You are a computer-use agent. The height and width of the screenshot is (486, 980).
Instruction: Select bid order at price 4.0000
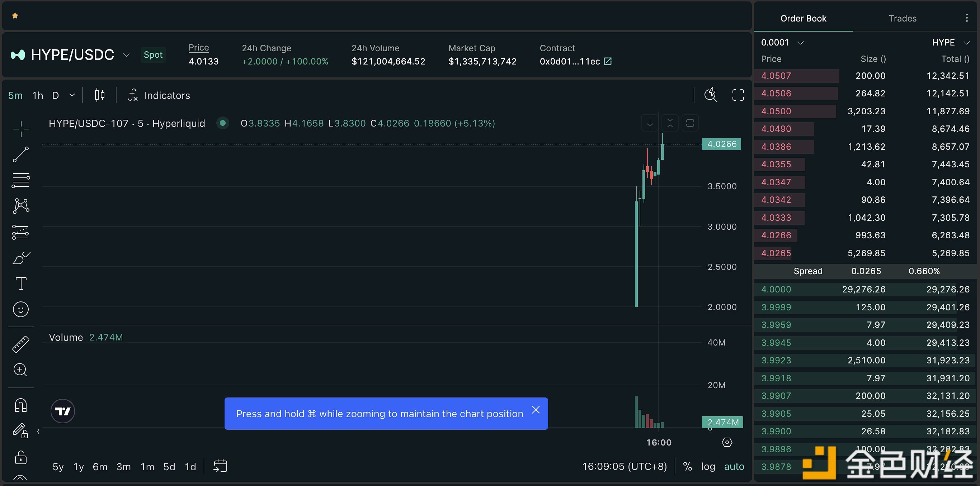[865, 289]
